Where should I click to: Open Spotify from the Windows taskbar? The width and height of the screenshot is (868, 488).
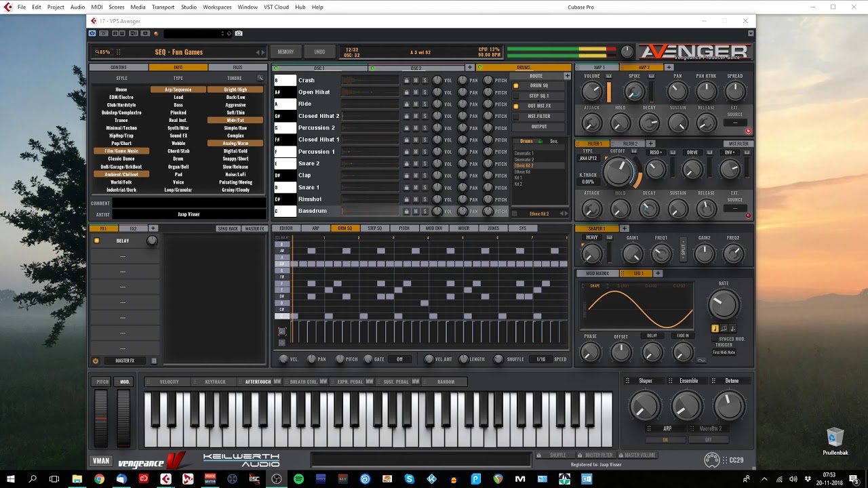click(x=298, y=479)
